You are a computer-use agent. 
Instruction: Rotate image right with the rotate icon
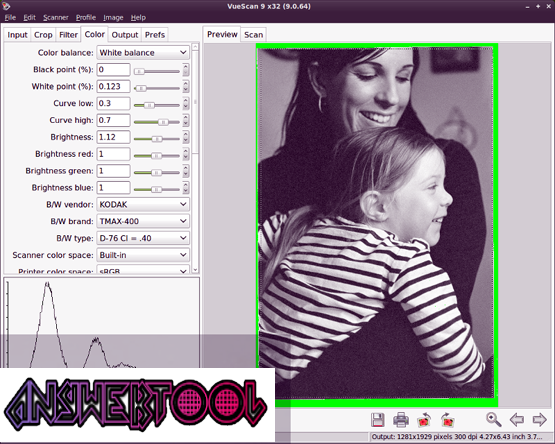pyautogui.click(x=447, y=420)
